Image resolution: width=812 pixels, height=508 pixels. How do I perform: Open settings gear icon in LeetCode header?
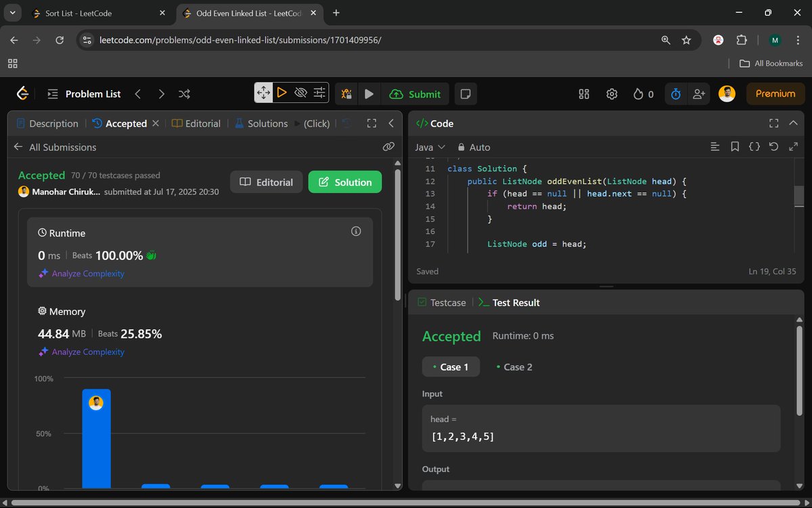tap(612, 94)
